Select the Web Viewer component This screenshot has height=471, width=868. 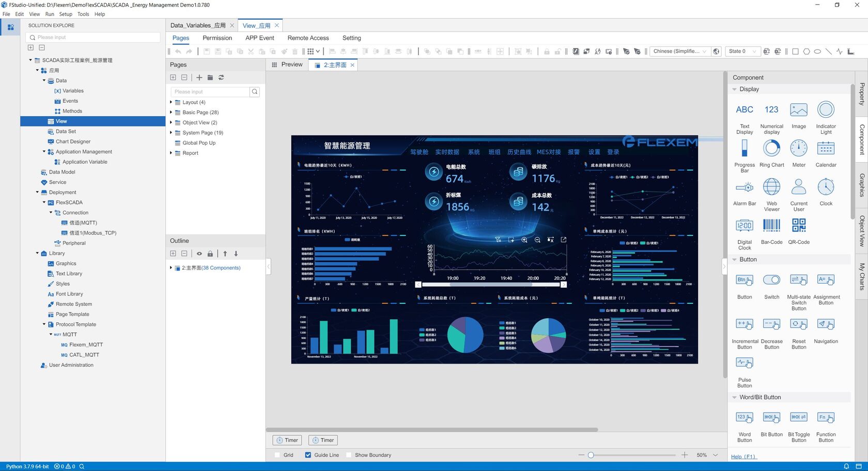pyautogui.click(x=771, y=195)
